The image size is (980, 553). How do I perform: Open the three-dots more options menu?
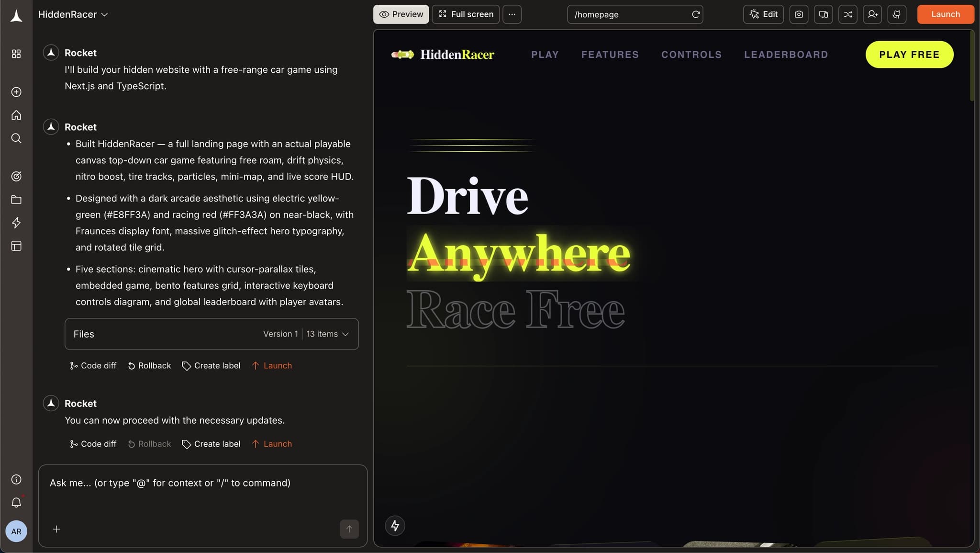[x=512, y=14]
